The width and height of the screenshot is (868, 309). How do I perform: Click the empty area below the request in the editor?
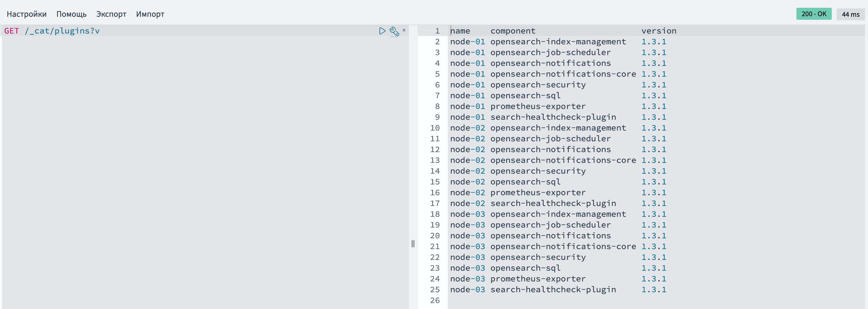click(202, 169)
